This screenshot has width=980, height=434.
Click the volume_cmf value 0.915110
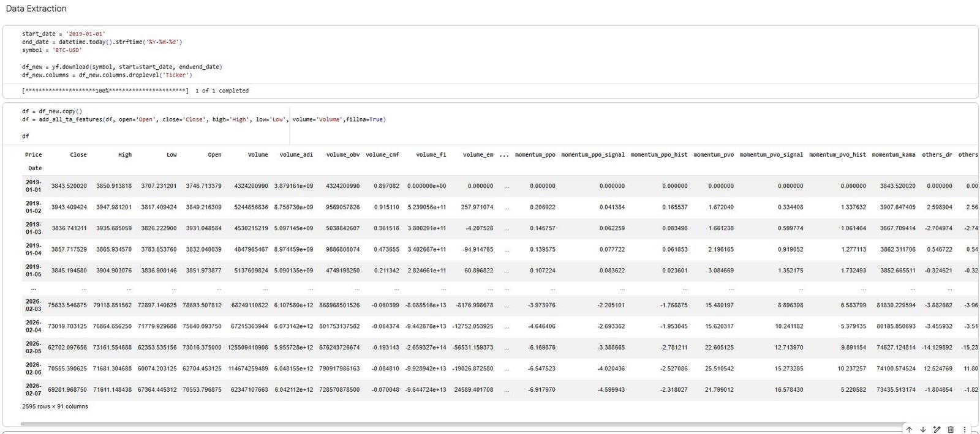[386, 207]
